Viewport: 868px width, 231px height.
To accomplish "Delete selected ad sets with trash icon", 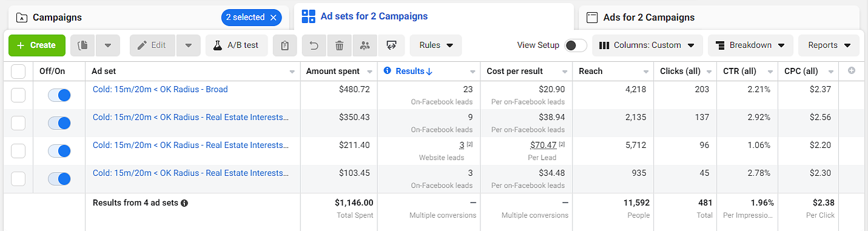I will [340, 45].
